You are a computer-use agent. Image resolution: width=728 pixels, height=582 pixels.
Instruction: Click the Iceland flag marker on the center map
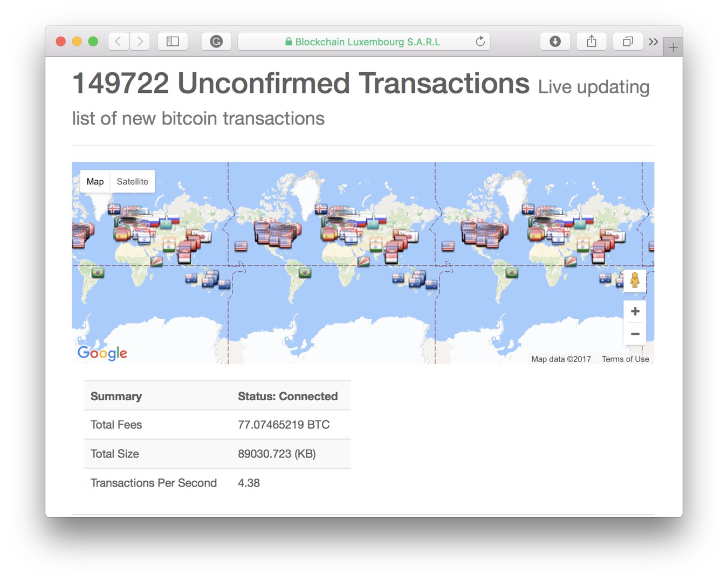(x=321, y=208)
